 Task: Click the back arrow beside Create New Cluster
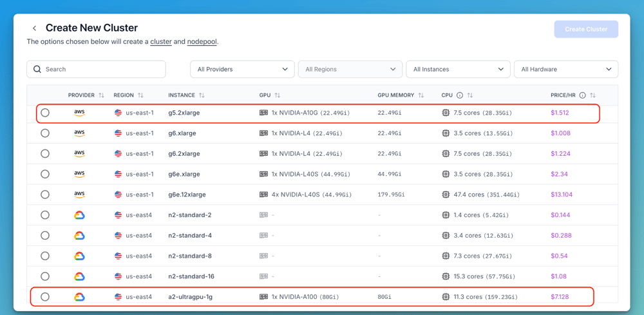35,28
